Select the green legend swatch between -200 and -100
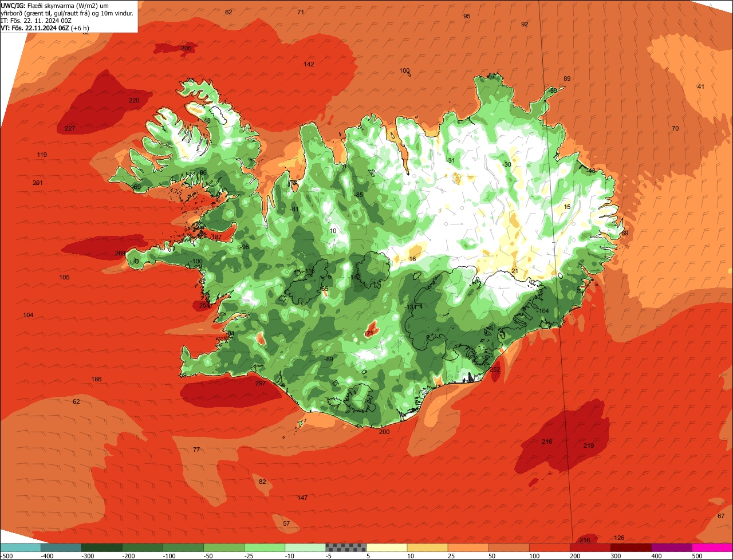 click(142, 547)
